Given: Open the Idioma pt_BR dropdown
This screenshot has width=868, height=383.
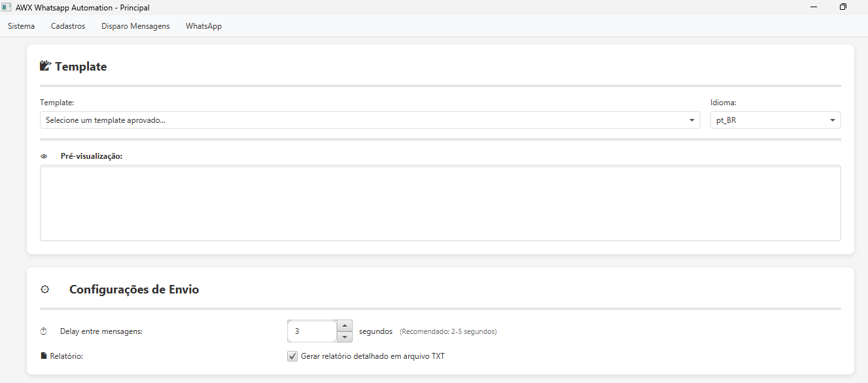Looking at the screenshot, I should (x=774, y=120).
